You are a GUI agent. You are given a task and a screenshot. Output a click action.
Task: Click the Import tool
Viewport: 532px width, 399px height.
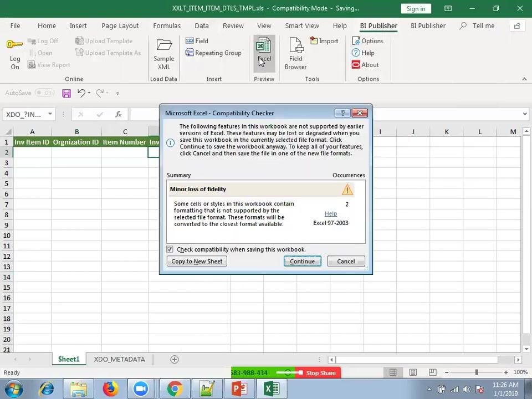pos(324,40)
